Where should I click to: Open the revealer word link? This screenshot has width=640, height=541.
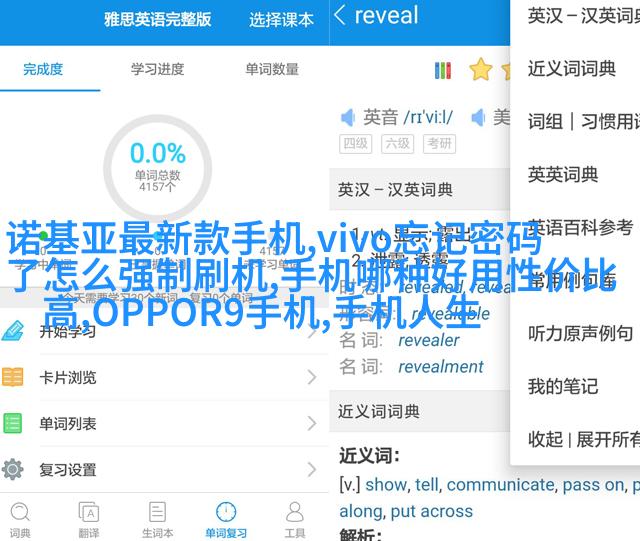429,340
